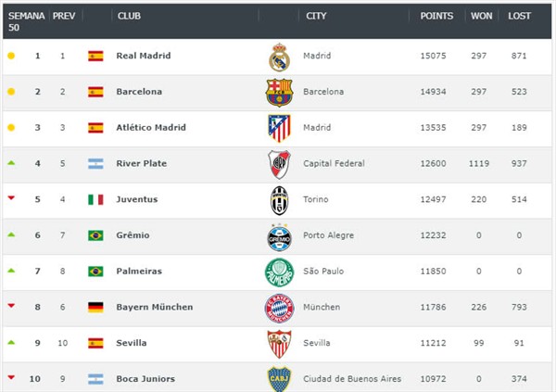Viewport: 556px width, 392px height.
Task: Click the Palmeiras green crest
Action: 280,272
